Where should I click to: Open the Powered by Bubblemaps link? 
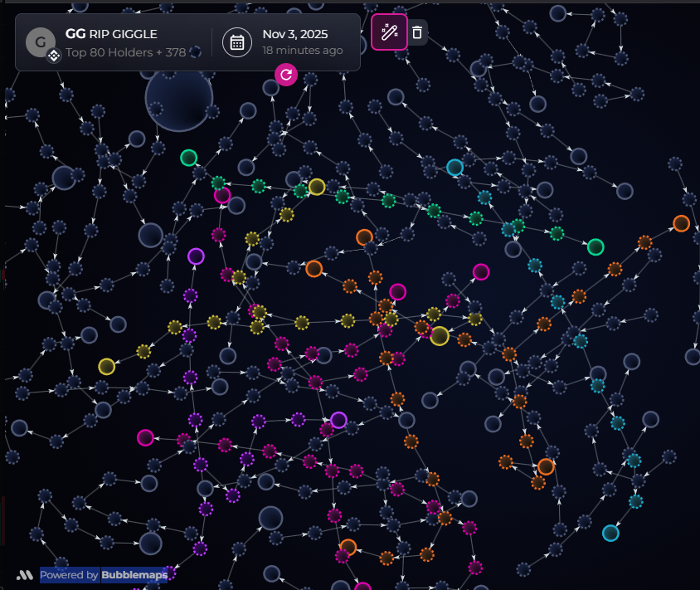point(104,575)
